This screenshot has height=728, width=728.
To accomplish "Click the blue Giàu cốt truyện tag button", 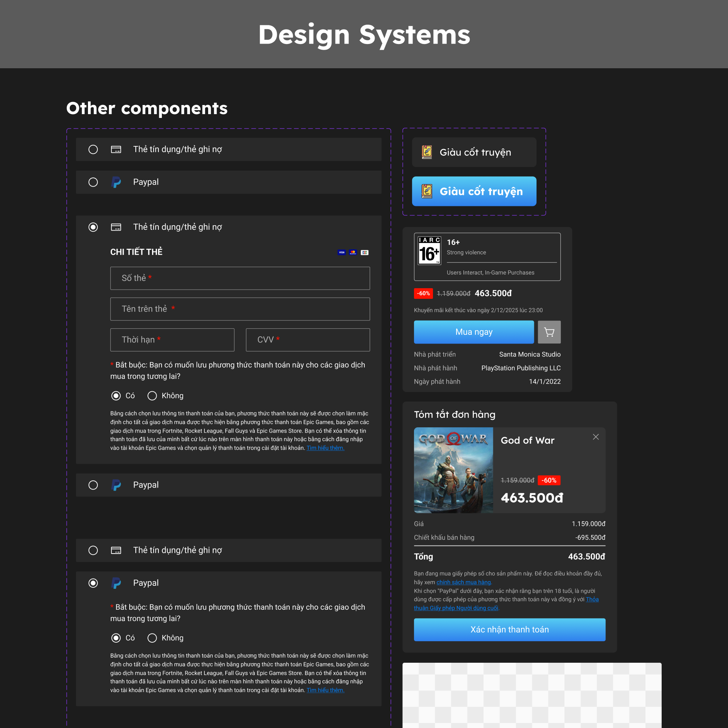I will click(474, 191).
